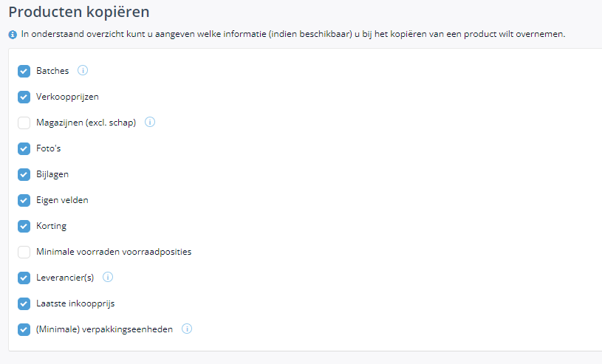The image size is (602, 364).
Task: Disable the Laatste inkoopprijs checkbox
Action: point(24,303)
